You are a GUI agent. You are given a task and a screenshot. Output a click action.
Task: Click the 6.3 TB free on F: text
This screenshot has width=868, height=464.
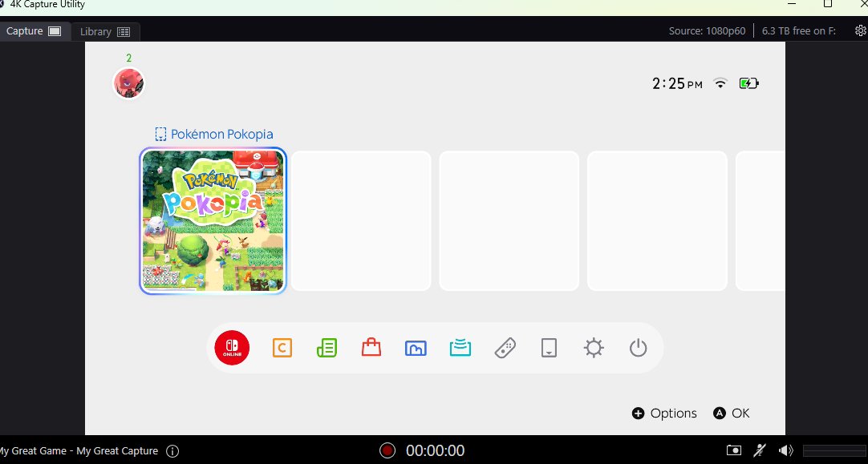tap(799, 31)
